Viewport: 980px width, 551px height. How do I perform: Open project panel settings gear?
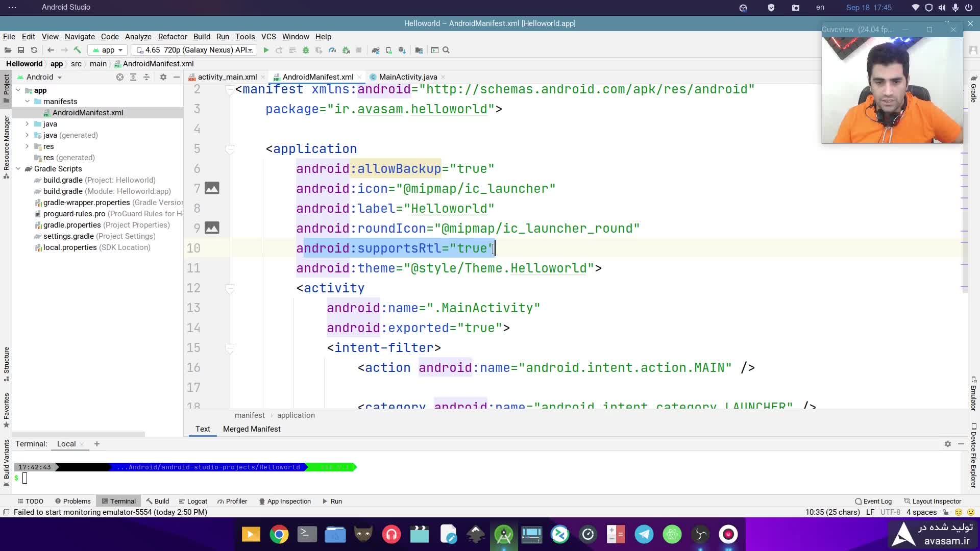(x=163, y=77)
